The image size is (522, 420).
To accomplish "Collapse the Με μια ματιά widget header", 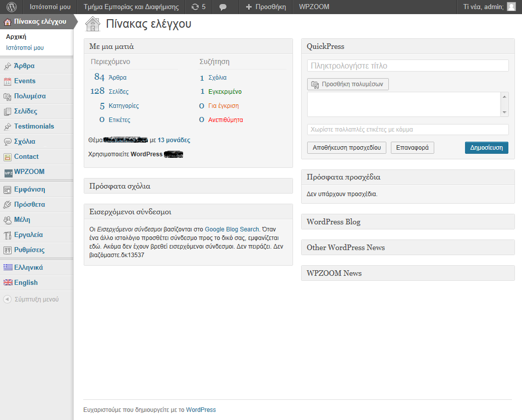I will click(188, 46).
